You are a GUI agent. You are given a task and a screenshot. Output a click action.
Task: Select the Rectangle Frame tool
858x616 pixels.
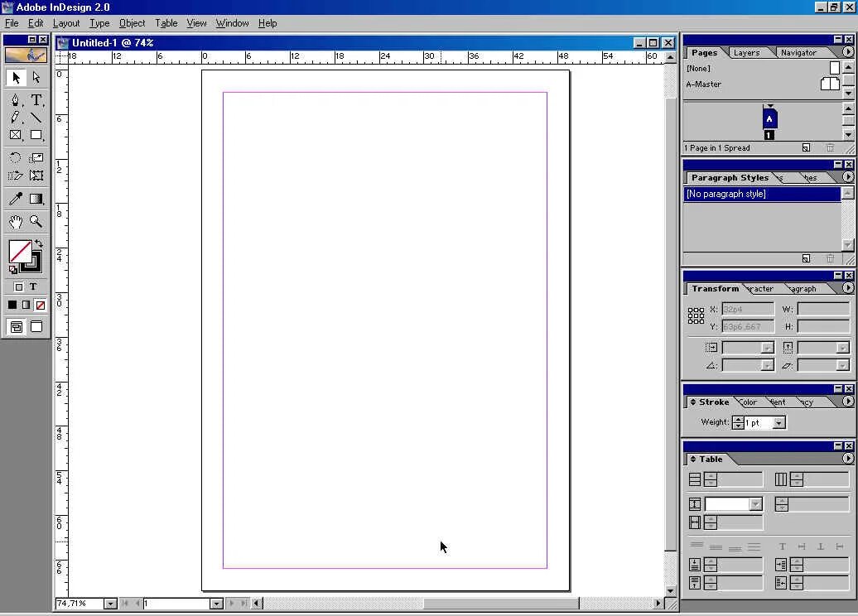point(15,134)
